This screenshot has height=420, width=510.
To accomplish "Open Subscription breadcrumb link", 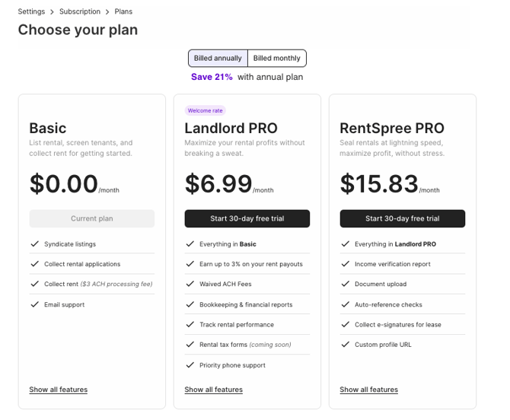I will pyautogui.click(x=79, y=11).
